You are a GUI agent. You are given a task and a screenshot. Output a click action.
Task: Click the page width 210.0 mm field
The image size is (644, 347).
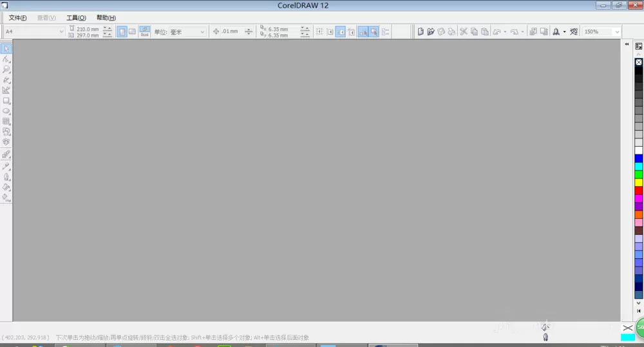click(88, 29)
